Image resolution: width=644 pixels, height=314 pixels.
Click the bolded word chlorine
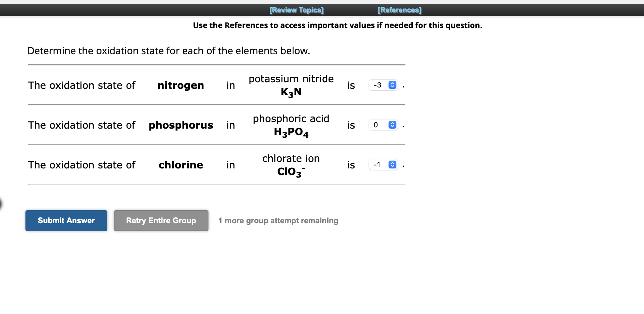tap(180, 165)
